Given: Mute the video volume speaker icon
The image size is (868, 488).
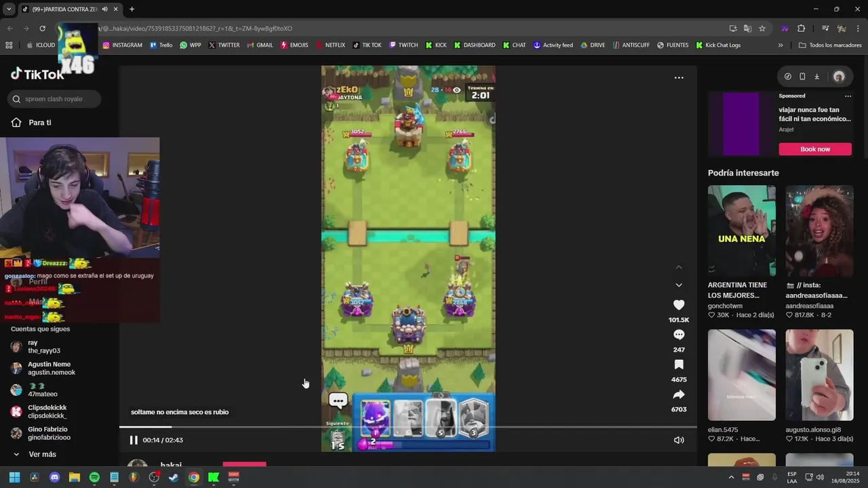Looking at the screenshot, I should coord(679,440).
